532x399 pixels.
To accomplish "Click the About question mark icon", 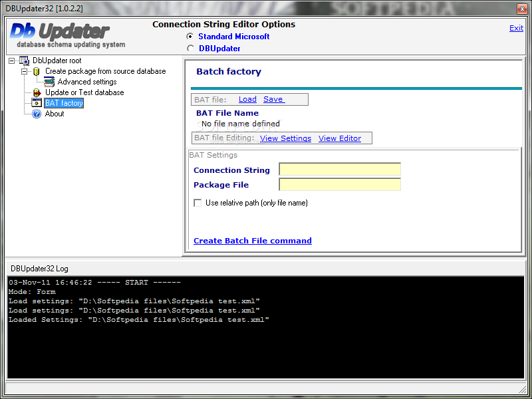I will [x=37, y=114].
